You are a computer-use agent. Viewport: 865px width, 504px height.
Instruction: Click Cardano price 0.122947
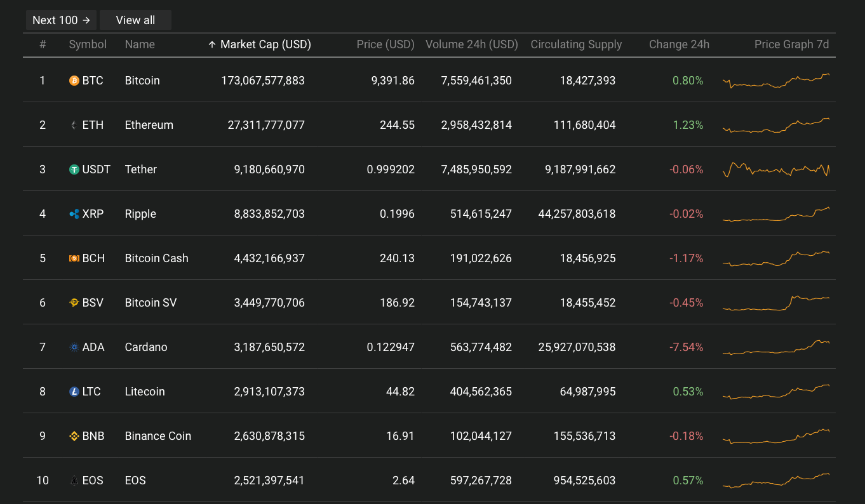point(391,347)
